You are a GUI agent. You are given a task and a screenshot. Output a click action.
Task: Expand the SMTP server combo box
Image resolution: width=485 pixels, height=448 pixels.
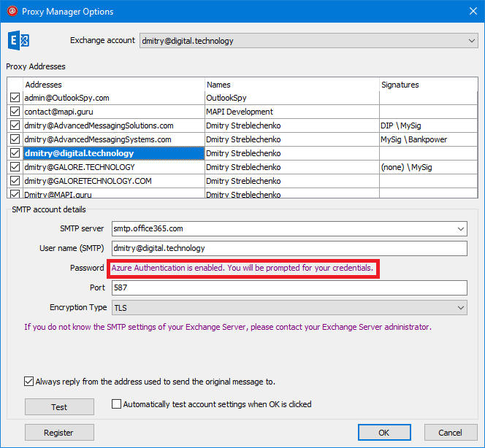point(461,229)
